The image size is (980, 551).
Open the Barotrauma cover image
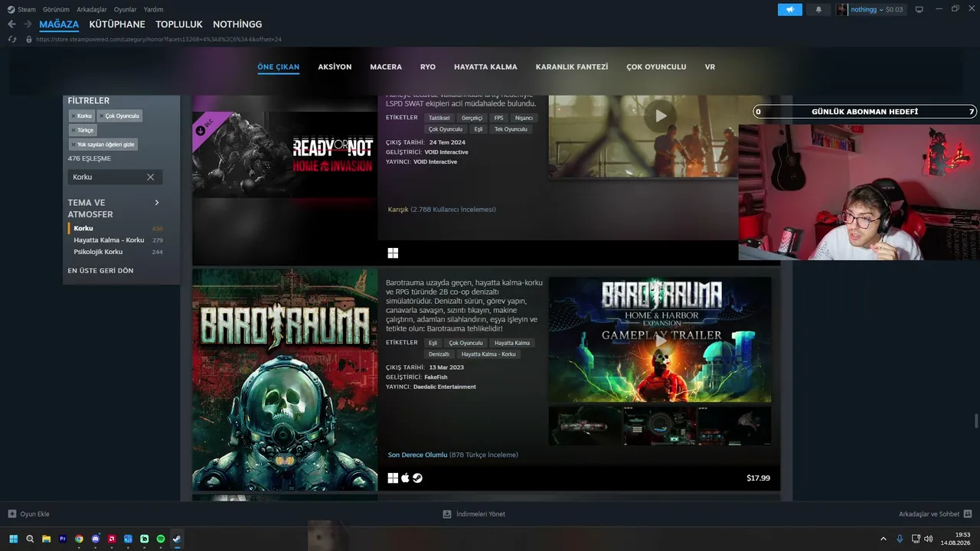click(x=285, y=380)
